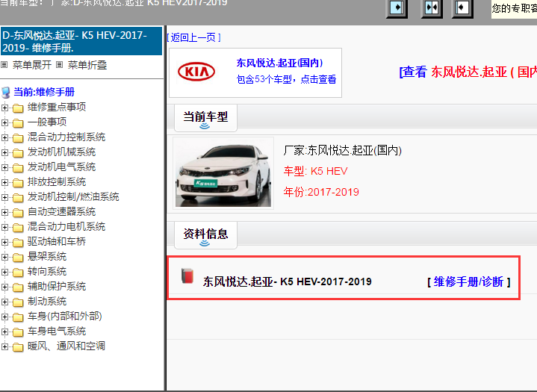Expand the 发动机机械系统 tree node

pos(4,152)
